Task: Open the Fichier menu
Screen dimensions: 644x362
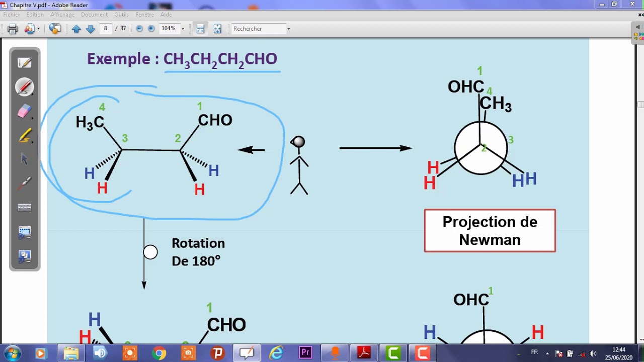Action: click(x=12, y=15)
